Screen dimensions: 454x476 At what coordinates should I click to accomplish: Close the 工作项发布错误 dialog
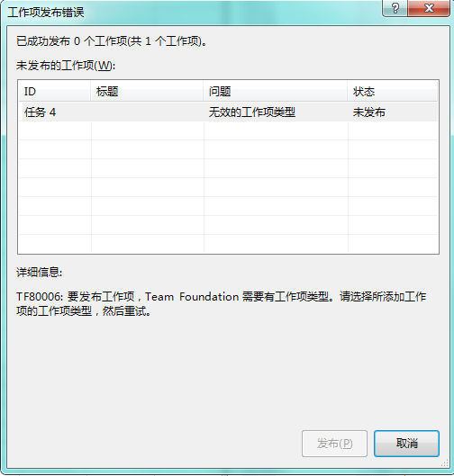coord(429,8)
